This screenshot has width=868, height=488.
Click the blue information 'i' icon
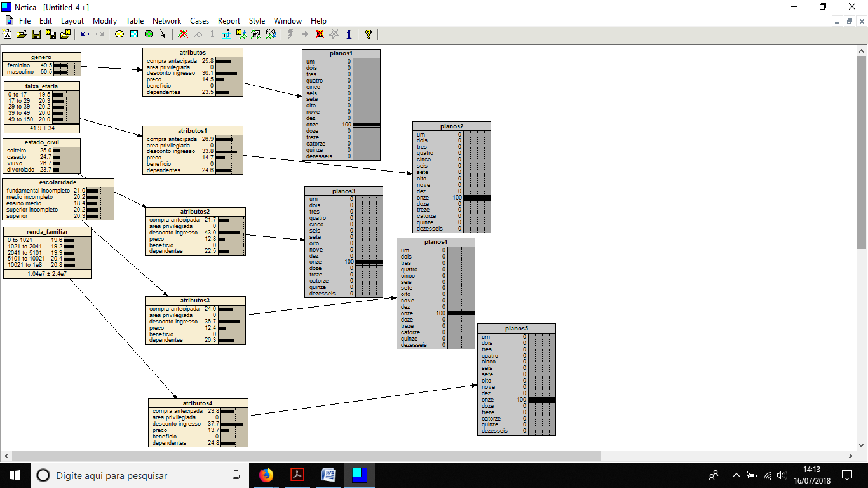(349, 34)
